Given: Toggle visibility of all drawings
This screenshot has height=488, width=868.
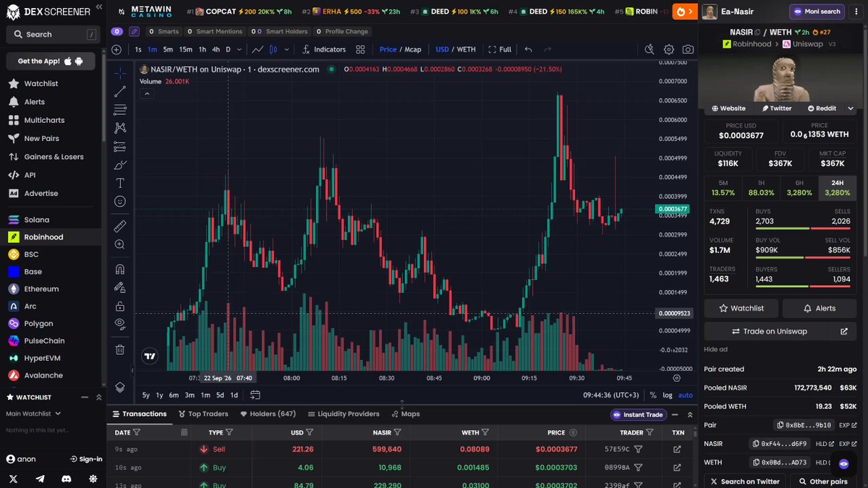Looking at the screenshot, I should [120, 324].
